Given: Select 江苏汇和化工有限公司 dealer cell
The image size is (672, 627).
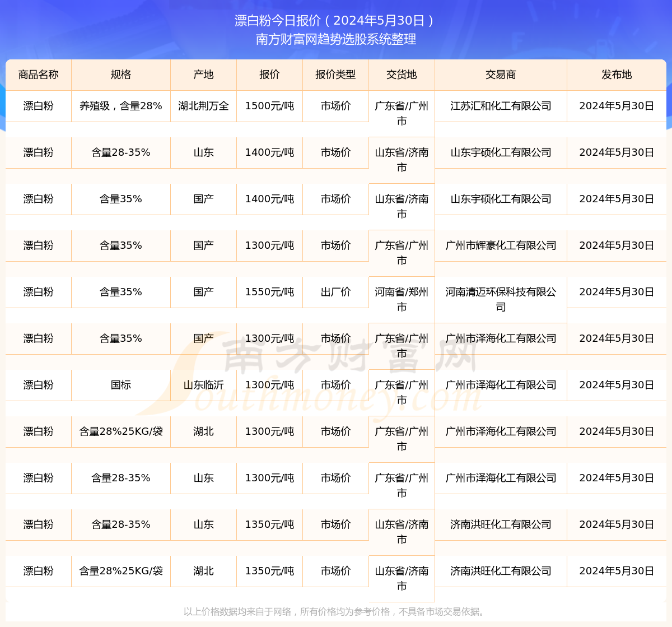Looking at the screenshot, I should click(x=501, y=106).
